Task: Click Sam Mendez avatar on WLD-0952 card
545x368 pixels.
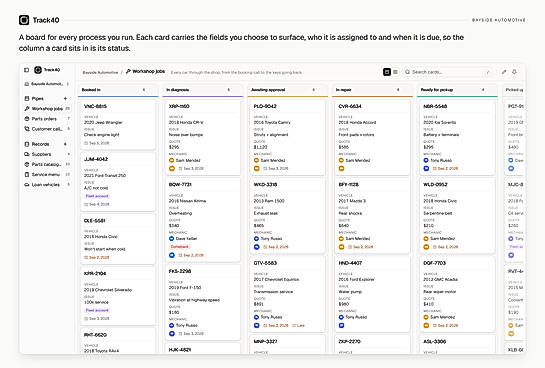Action: (426, 239)
